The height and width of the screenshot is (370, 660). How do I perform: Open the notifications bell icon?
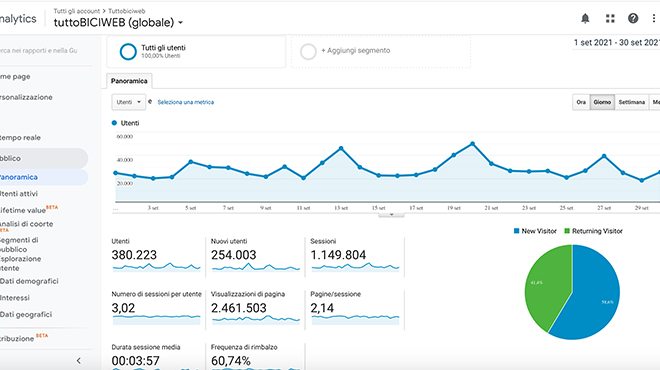coord(585,19)
